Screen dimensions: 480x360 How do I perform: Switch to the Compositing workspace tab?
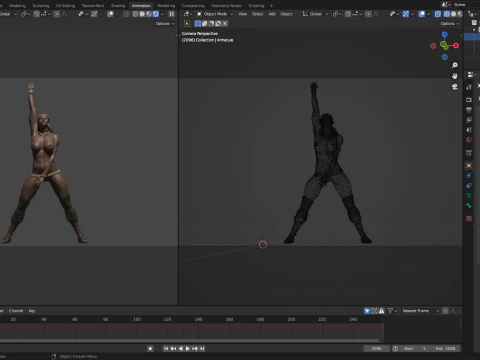[193, 6]
